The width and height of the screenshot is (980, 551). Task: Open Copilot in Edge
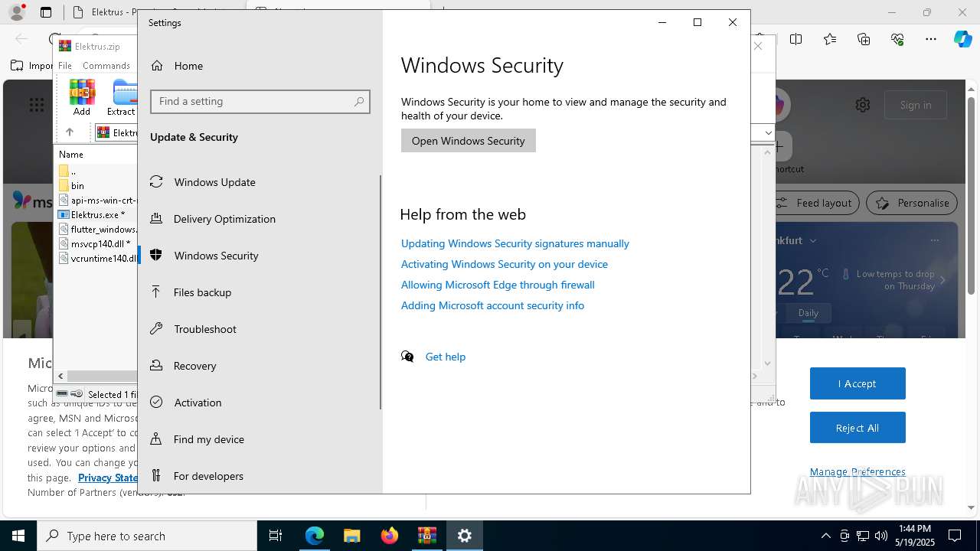963,39
